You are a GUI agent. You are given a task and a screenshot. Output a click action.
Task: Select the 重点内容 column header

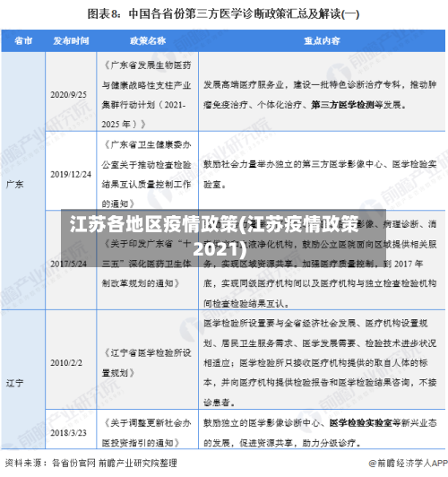click(322, 40)
